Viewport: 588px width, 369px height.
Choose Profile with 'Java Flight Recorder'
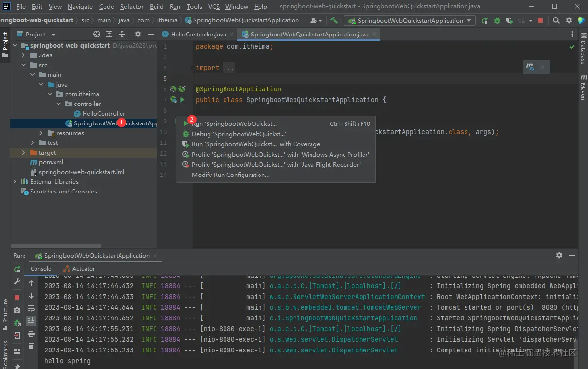point(276,165)
